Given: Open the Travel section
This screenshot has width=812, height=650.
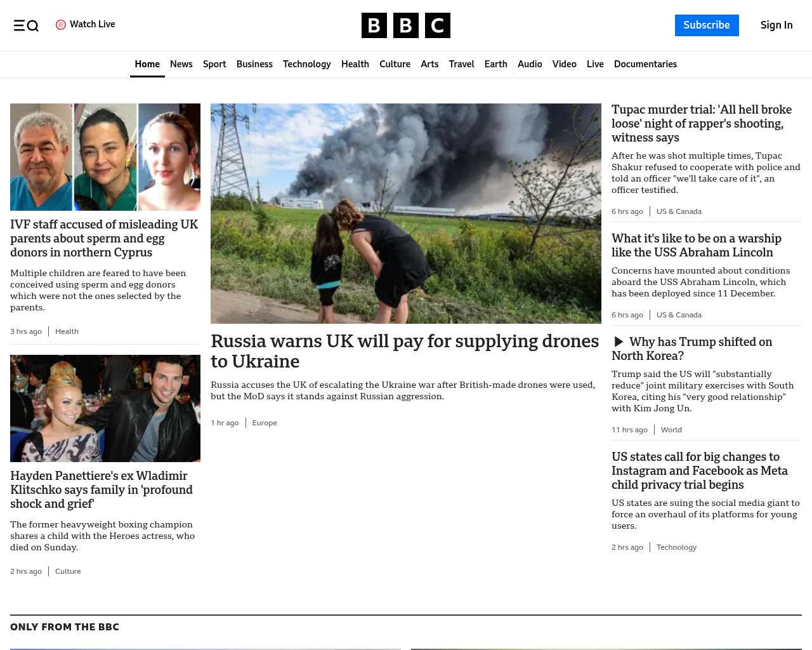Looking at the screenshot, I should 461,64.
